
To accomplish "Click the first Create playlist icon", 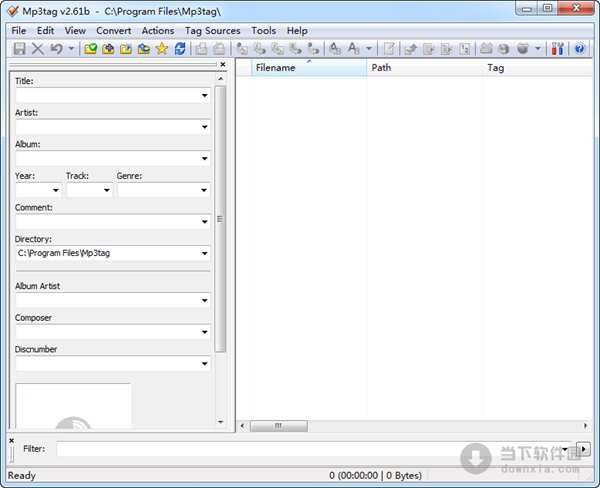I will pyautogui.click(x=429, y=49).
